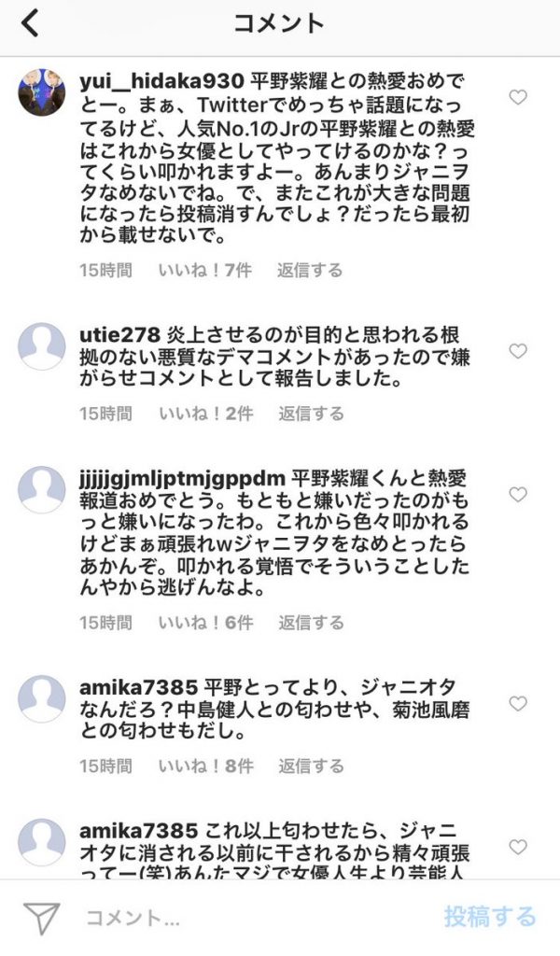560x956 pixels.
Task: Open the paper-plane direct share icon
Action: coord(41,918)
